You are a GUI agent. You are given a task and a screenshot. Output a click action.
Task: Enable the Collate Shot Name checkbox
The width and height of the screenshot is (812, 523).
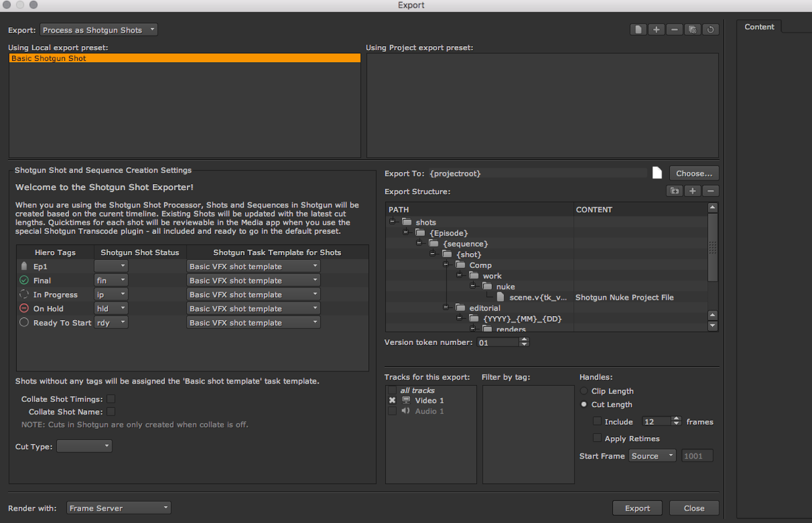[111, 411]
